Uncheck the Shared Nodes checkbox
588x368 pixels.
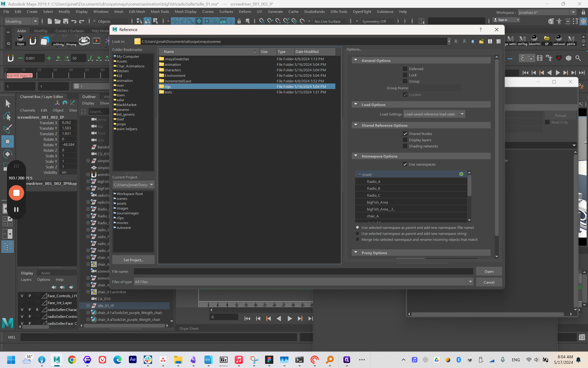[x=405, y=134]
